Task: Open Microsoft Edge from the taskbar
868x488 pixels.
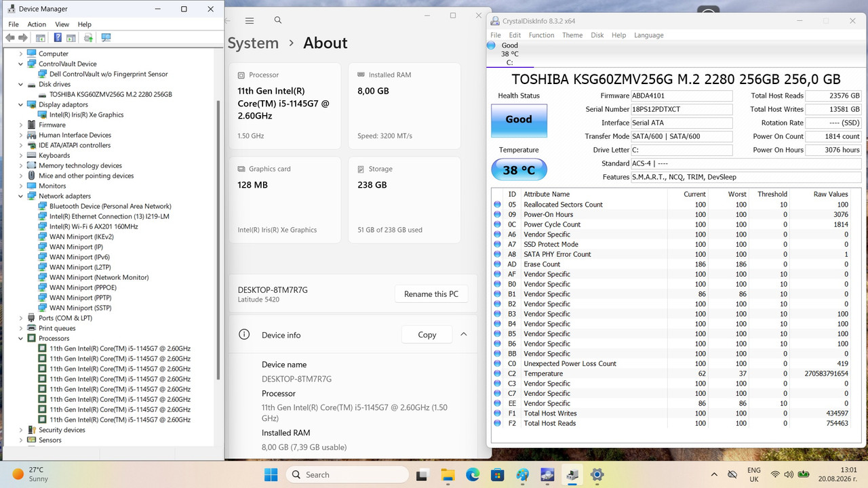Action: coord(472,474)
